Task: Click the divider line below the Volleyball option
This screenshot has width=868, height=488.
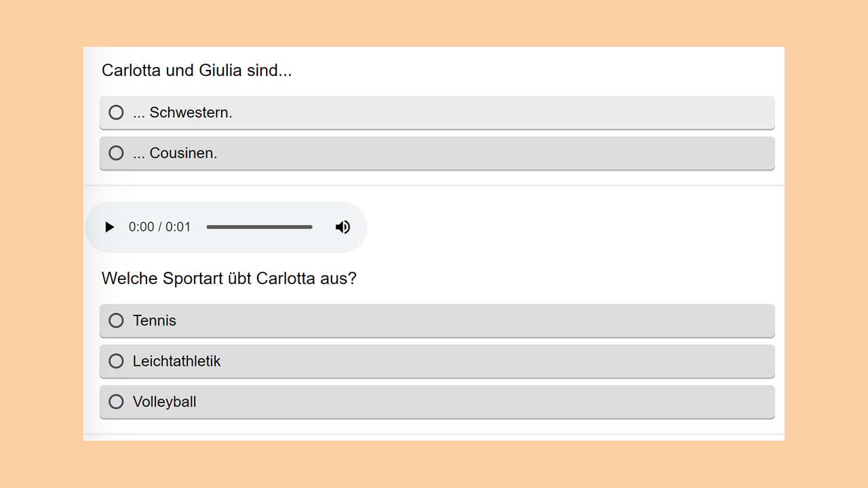Action: pos(434,434)
